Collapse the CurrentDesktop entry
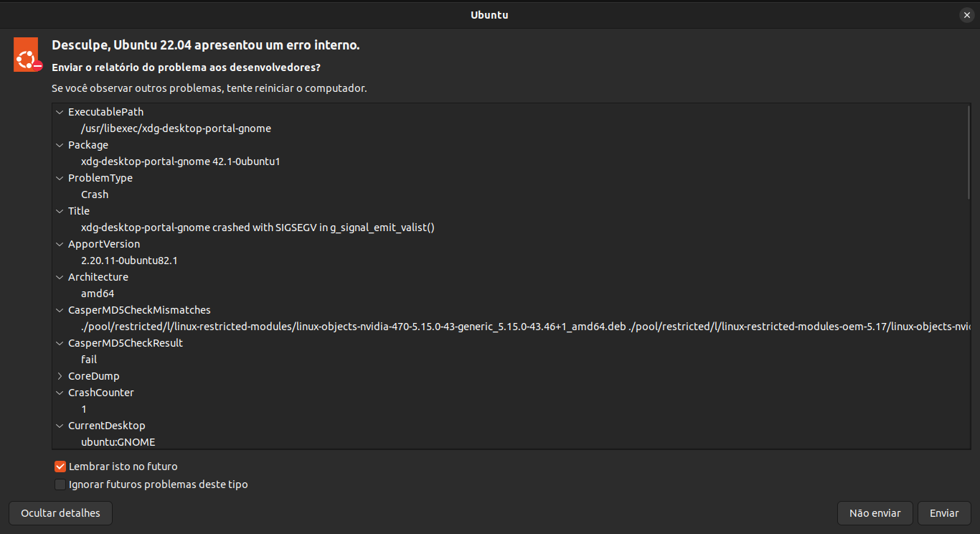The image size is (980, 534). point(60,426)
